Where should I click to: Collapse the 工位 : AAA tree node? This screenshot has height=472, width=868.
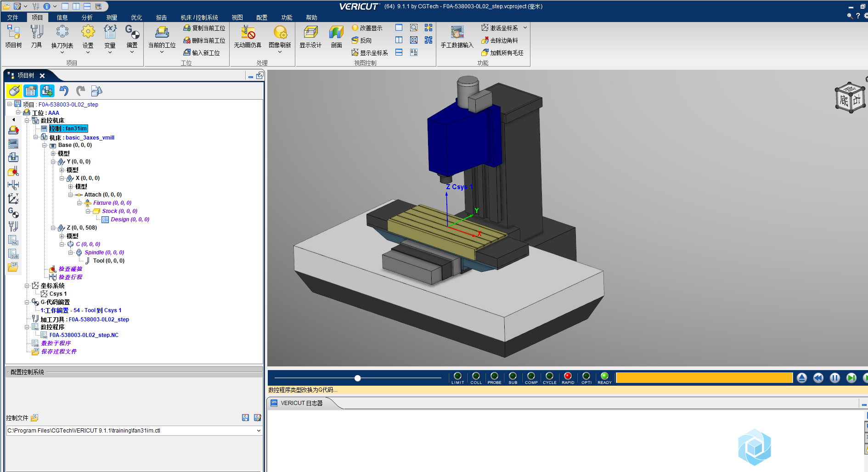click(x=18, y=112)
